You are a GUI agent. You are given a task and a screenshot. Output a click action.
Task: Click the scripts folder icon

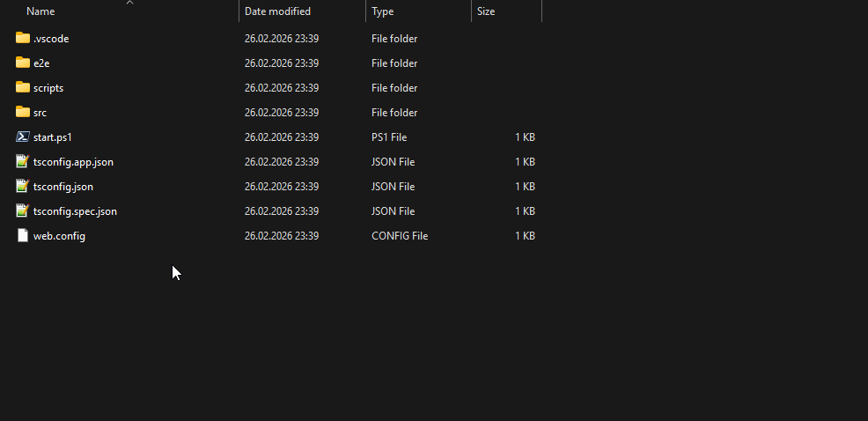click(23, 87)
